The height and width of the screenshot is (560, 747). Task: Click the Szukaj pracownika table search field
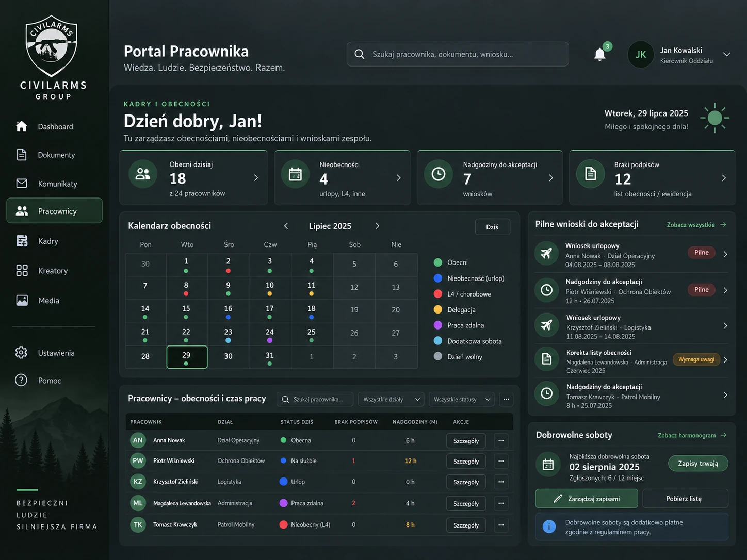click(315, 399)
